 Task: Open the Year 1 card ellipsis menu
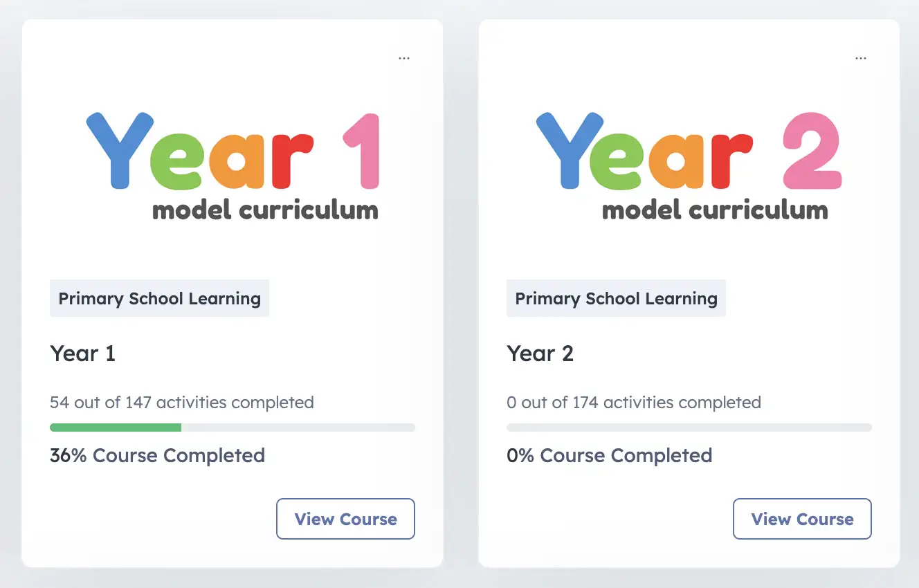tap(404, 59)
